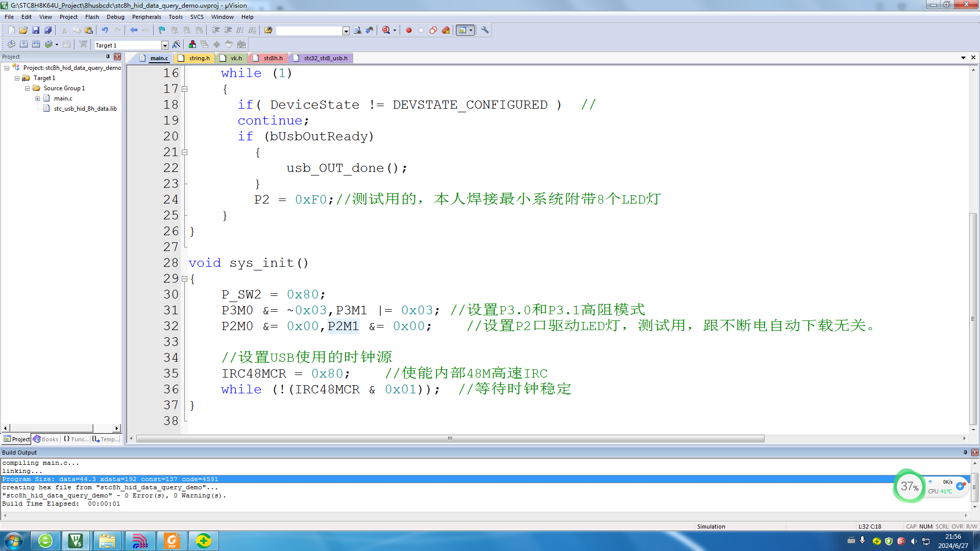Insert breakpoint red circle icon

click(x=409, y=31)
